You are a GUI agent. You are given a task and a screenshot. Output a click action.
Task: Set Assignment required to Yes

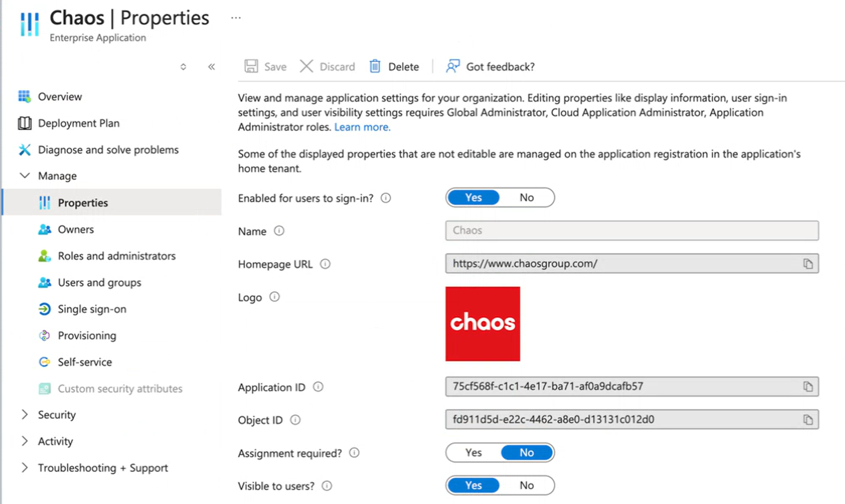[473, 453]
